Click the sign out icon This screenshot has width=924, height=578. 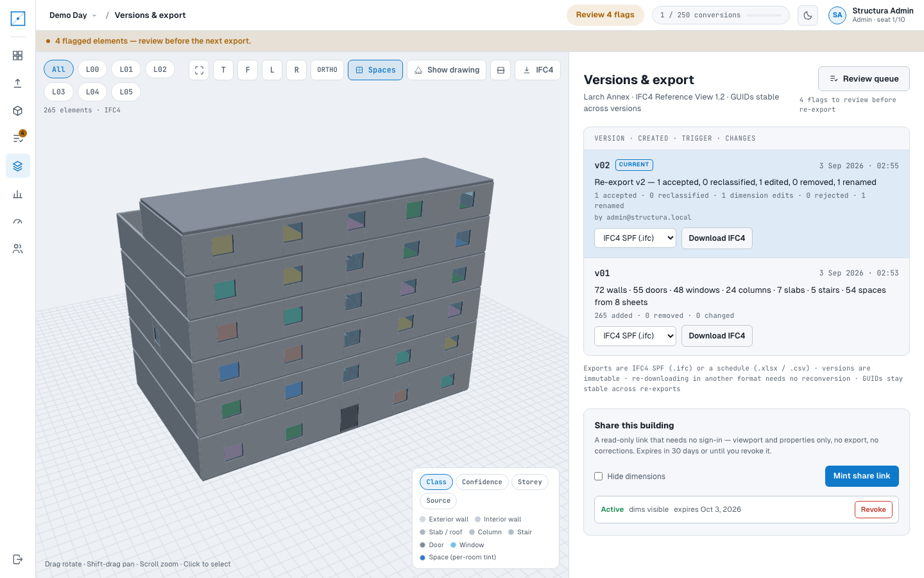click(x=18, y=559)
